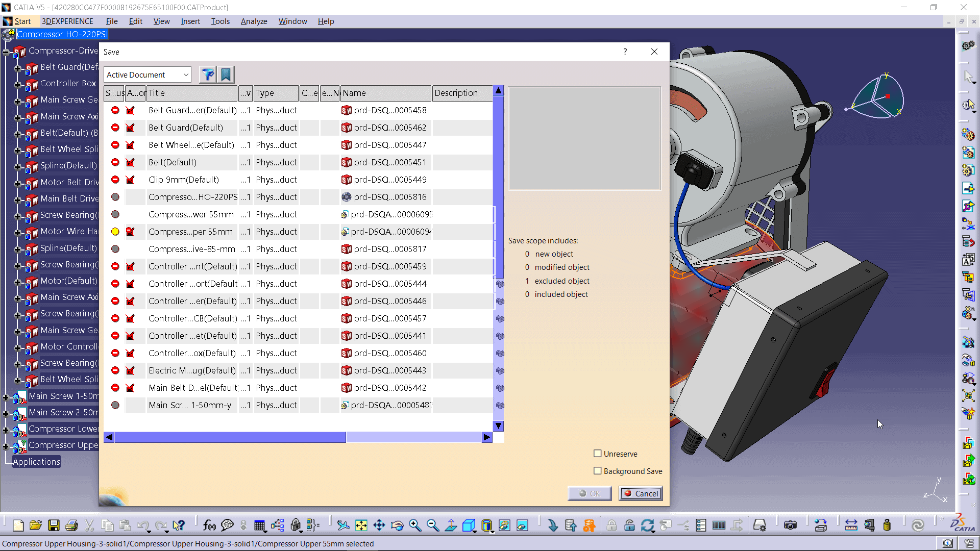
Task: Click the Design Table grid icon
Action: [x=260, y=525]
